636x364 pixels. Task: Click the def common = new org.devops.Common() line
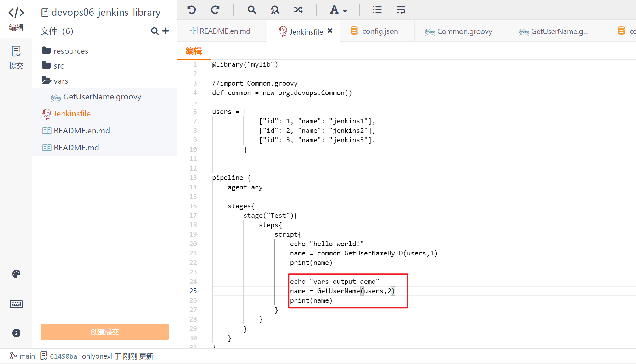[x=282, y=93]
